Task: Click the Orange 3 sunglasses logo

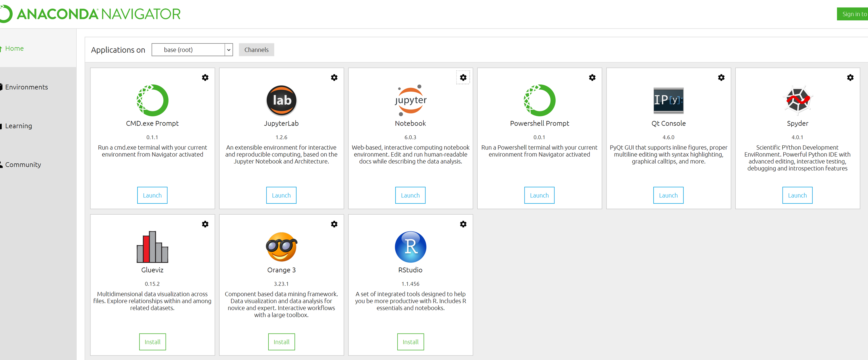Action: [281, 247]
